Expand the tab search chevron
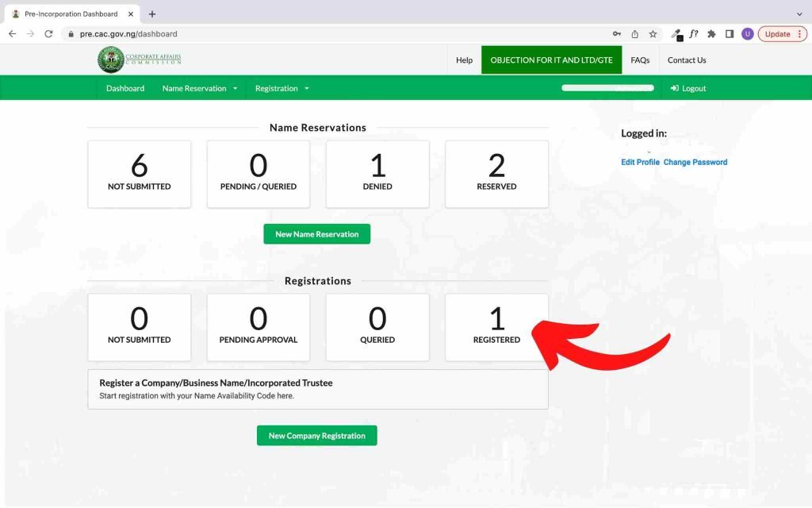 coord(799,14)
